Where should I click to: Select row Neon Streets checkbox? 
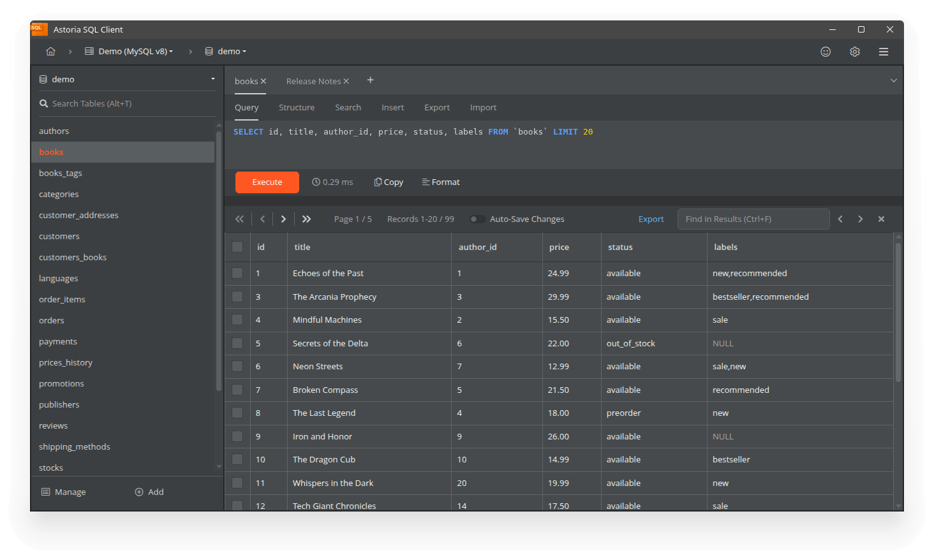[237, 366]
